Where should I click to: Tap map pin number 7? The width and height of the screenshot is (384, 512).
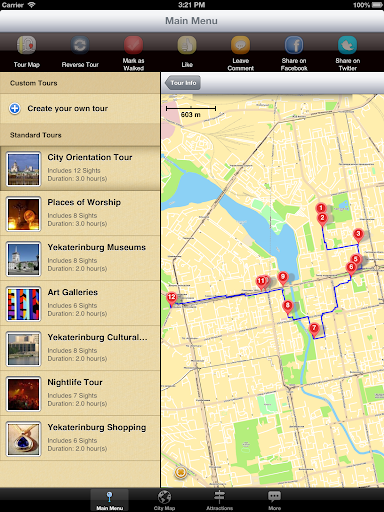click(314, 329)
